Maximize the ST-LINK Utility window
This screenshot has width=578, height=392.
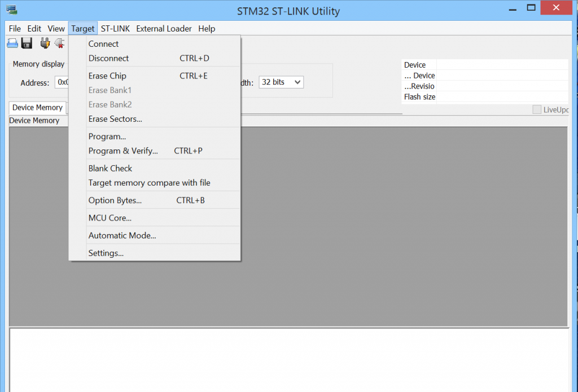point(531,8)
